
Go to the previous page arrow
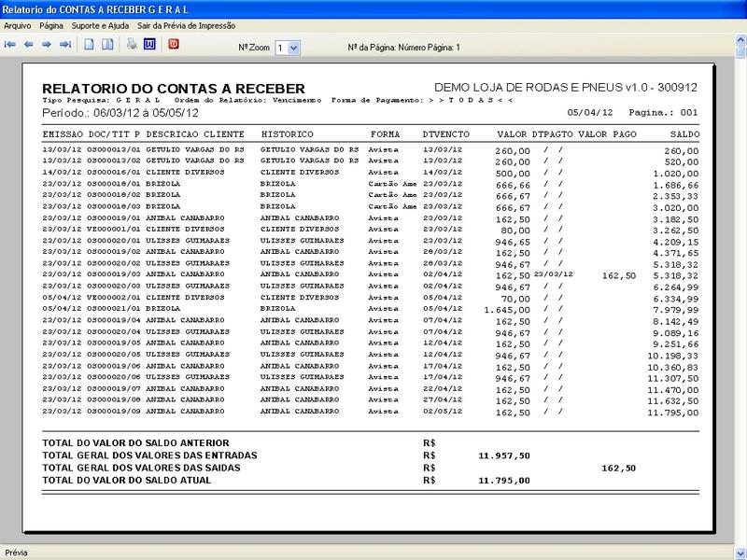coord(29,44)
